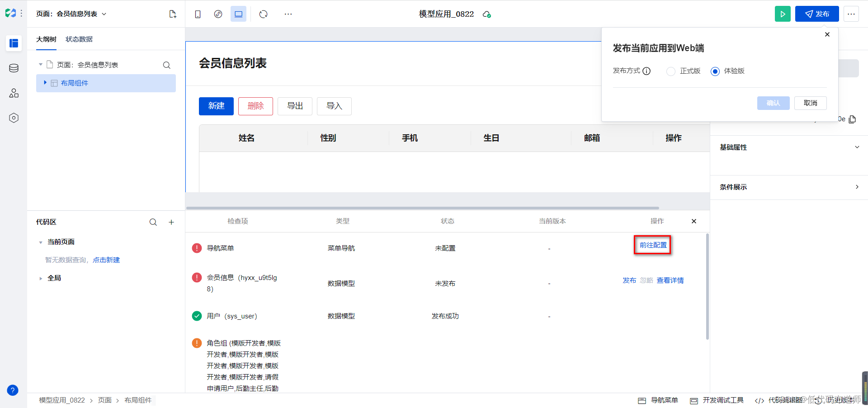Image resolution: width=868 pixels, height=408 pixels.
Task: Click the plus icon in 代码区 panel
Action: coord(171,222)
